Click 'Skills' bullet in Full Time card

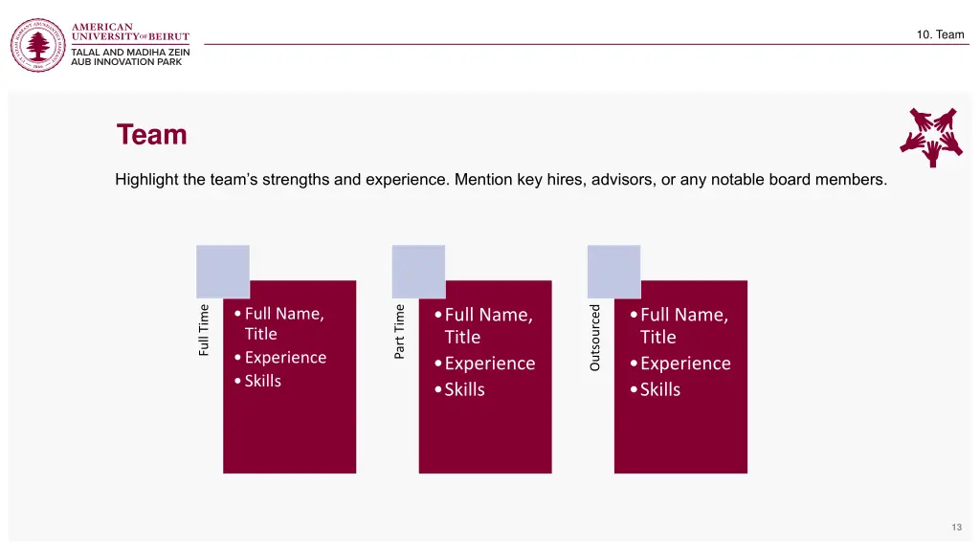262,381
